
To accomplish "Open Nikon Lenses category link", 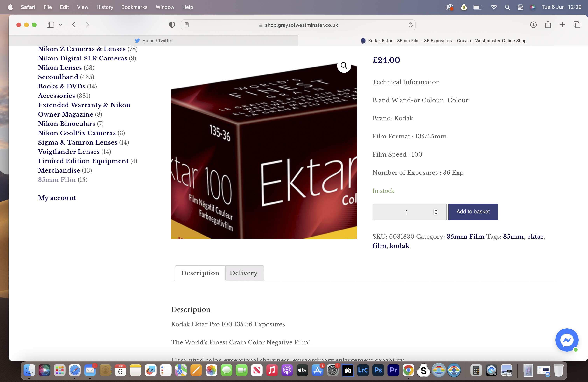I will 60,68.
